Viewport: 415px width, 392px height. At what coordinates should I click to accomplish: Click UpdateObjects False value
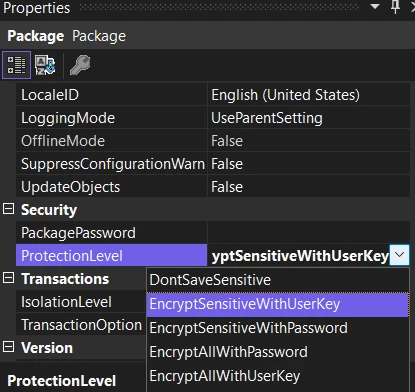(227, 187)
